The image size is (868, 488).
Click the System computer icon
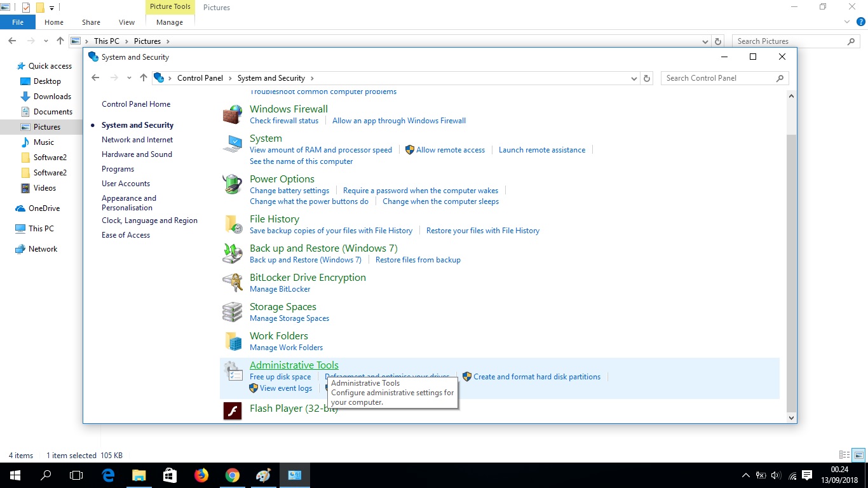pos(233,144)
